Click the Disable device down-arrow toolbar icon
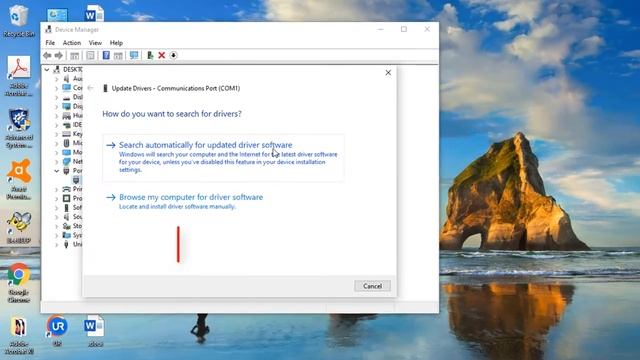Image resolution: width=640 pixels, height=360 pixels. pos(173,55)
